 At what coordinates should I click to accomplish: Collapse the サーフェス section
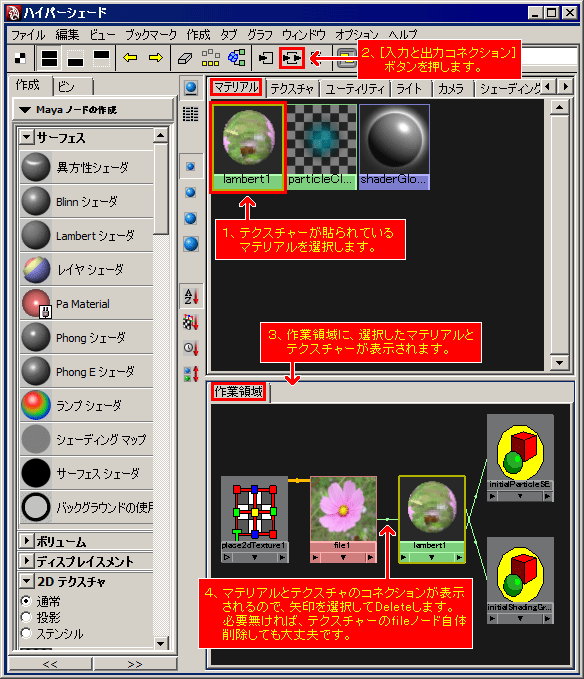pyautogui.click(x=26, y=137)
